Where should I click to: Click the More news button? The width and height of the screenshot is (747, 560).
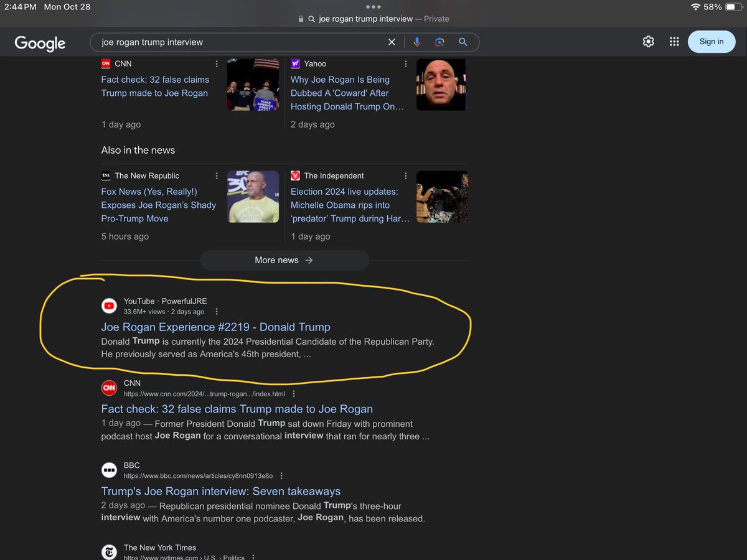click(x=284, y=260)
